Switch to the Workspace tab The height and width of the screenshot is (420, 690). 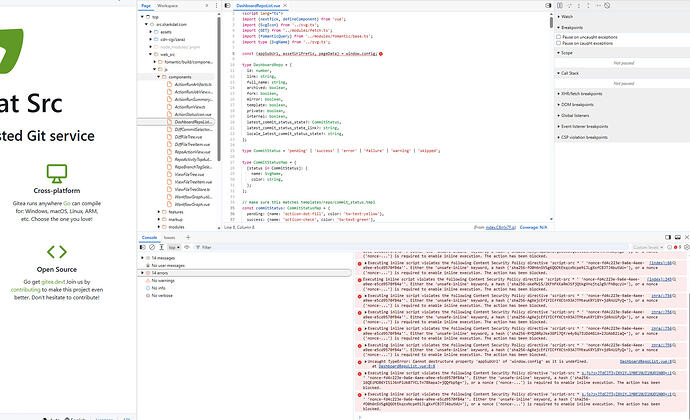(x=168, y=6)
